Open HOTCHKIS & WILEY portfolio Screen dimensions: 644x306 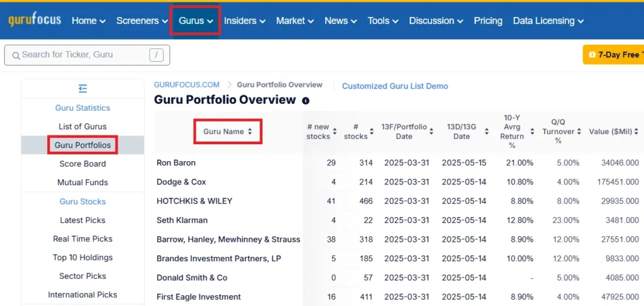194,201
